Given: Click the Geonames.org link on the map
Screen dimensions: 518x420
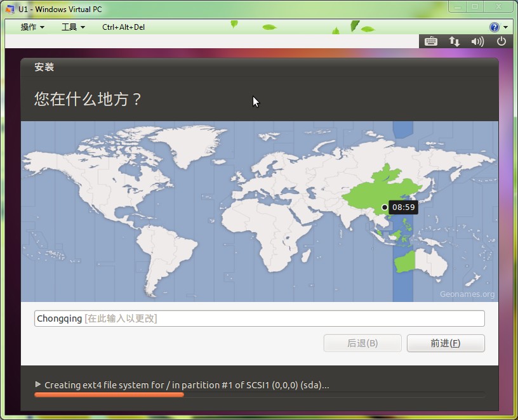Looking at the screenshot, I should coord(467,294).
